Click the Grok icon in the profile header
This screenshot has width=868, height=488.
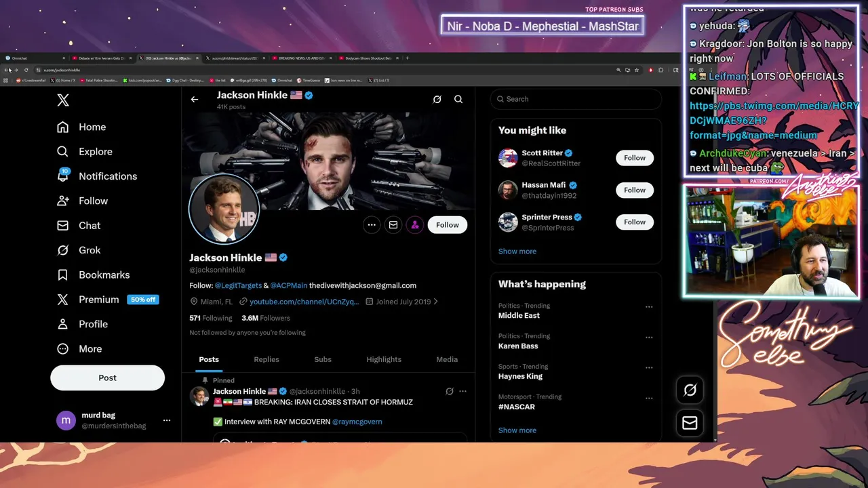[437, 99]
